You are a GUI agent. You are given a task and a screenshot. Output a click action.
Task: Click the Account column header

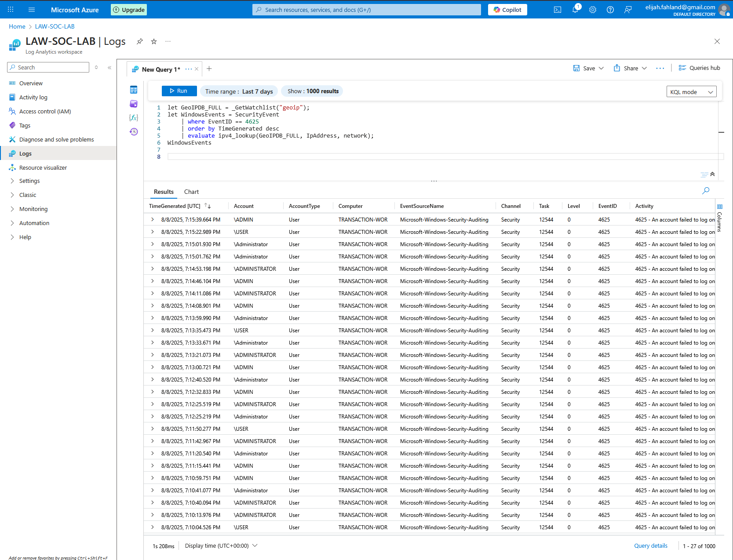pos(244,206)
